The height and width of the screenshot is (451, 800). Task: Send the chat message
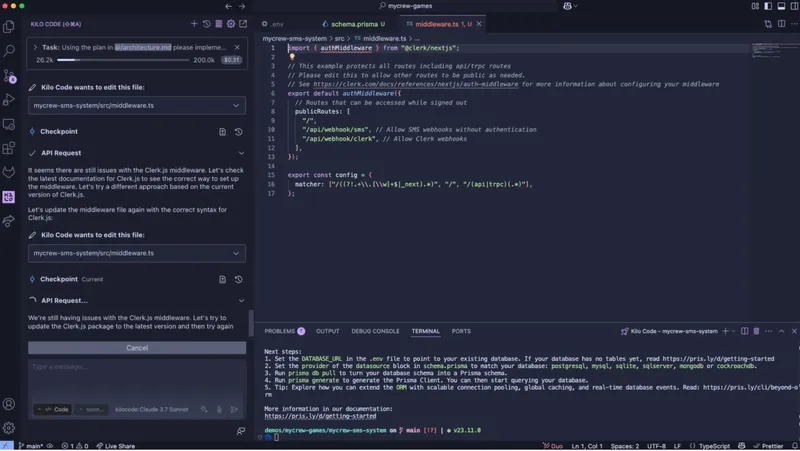click(x=234, y=409)
